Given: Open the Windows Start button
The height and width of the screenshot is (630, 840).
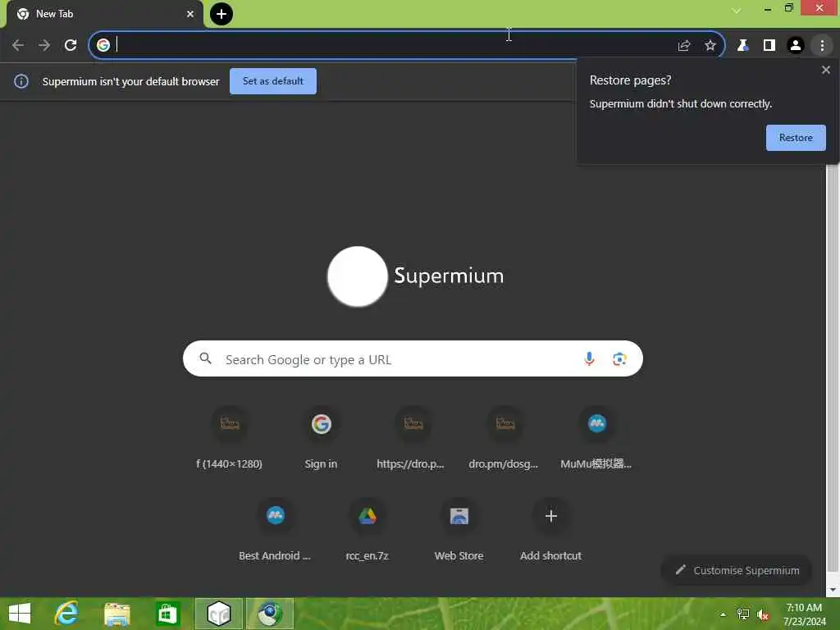Looking at the screenshot, I should (20, 614).
